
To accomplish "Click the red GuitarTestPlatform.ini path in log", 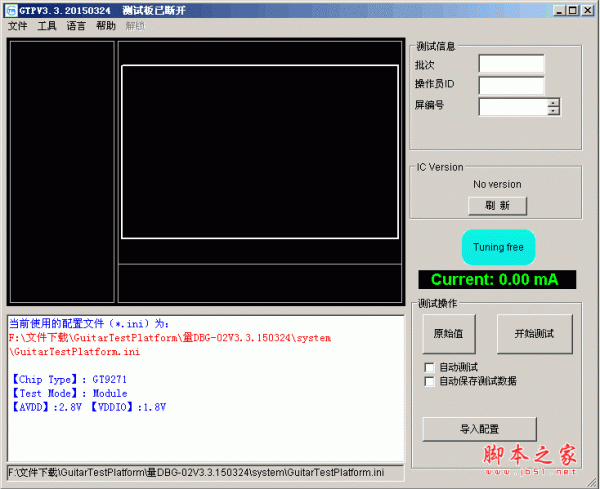I will point(170,344).
